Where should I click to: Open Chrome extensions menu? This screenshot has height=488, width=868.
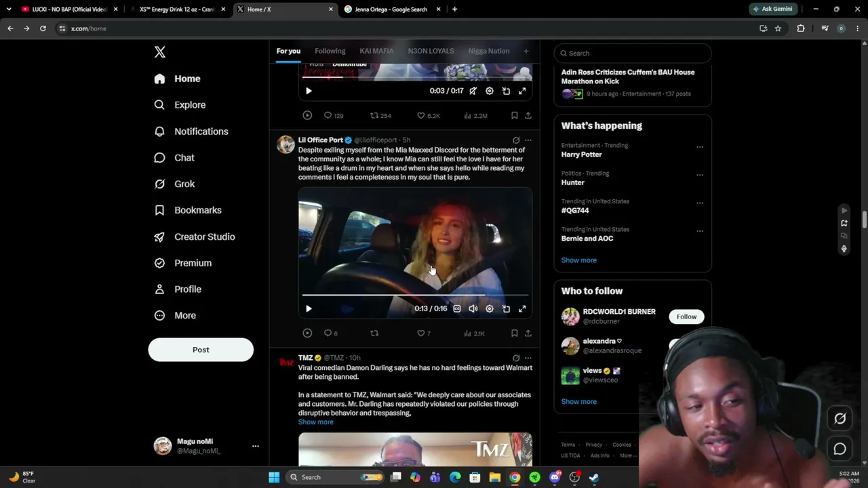point(801,28)
